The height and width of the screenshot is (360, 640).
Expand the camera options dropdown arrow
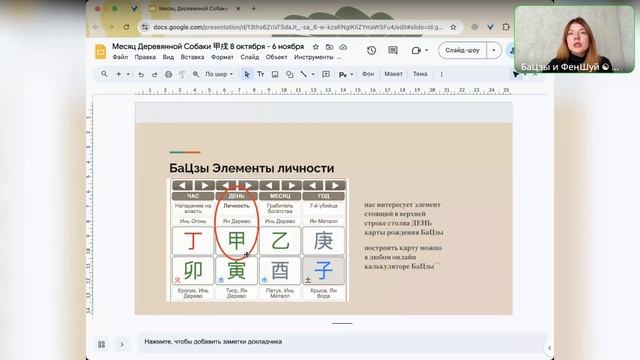(x=427, y=50)
